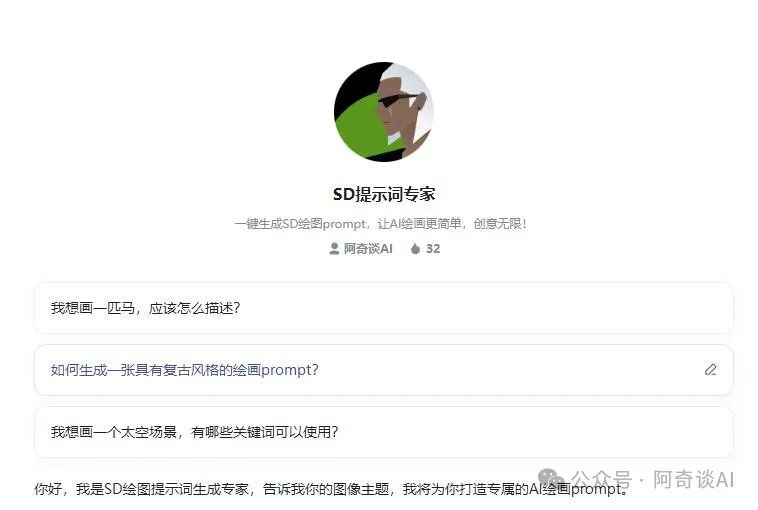Click the tagline starting with 一键生成SD绘图prompt
This screenshot has height=510, width=758.
point(380,223)
